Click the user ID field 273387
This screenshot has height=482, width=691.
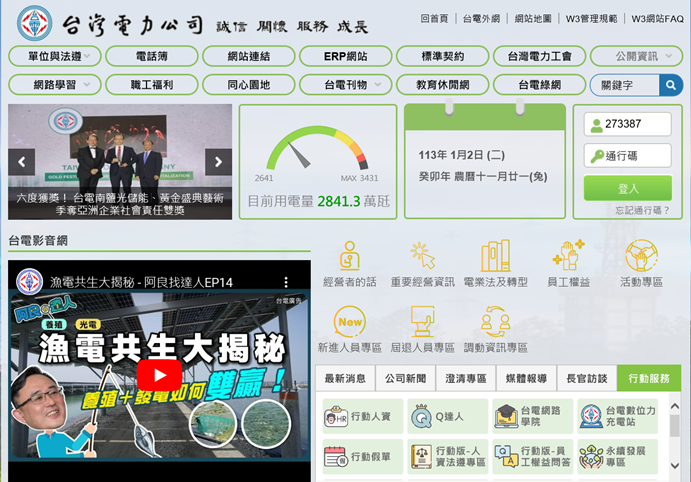[628, 124]
